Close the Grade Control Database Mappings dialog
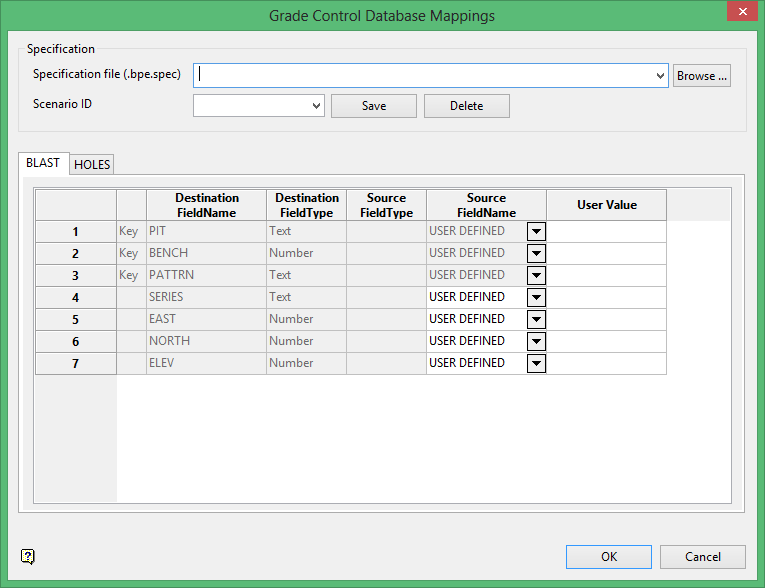765x588 pixels. [x=739, y=14]
